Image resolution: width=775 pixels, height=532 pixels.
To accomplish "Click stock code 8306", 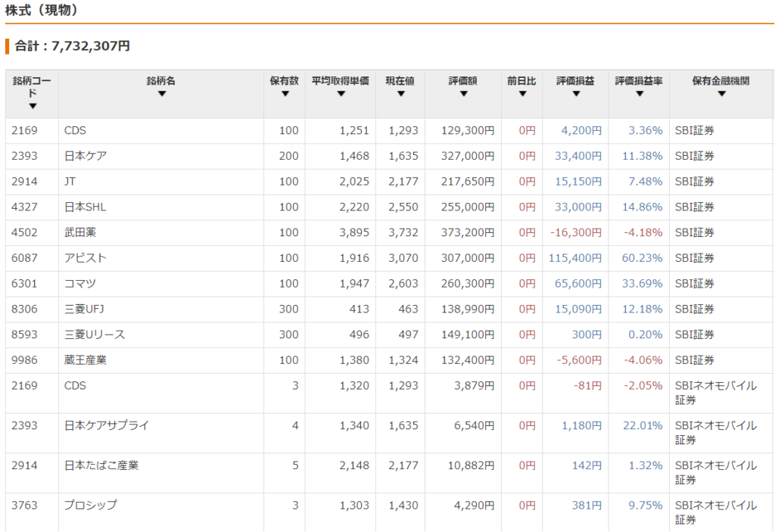I will tap(24, 309).
